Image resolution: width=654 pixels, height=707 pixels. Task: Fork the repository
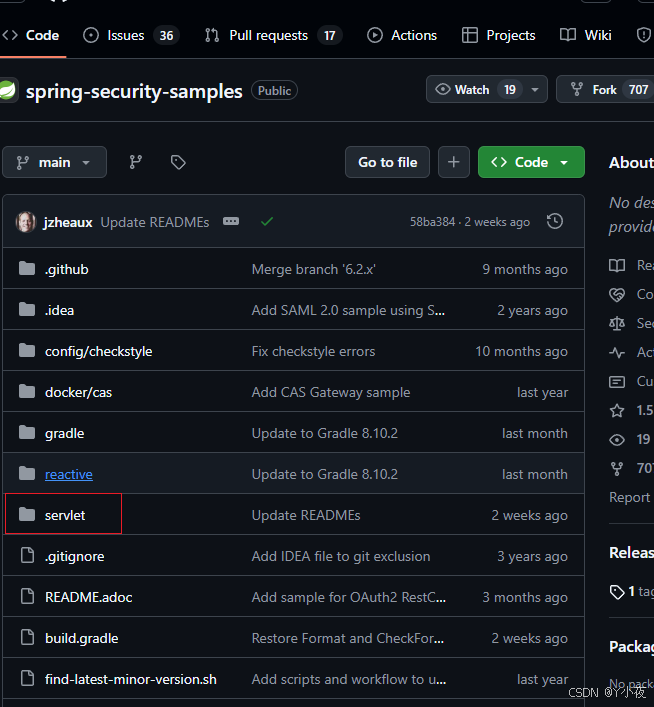pyautogui.click(x=606, y=90)
